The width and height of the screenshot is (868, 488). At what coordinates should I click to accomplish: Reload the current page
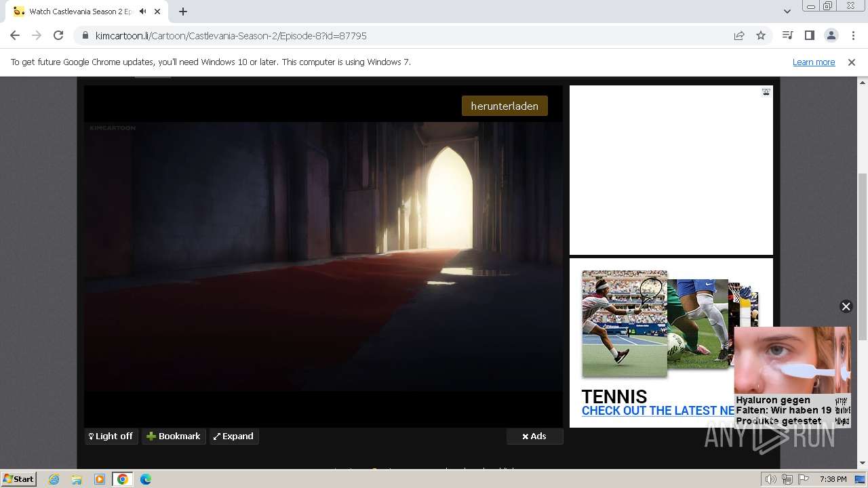coord(58,35)
